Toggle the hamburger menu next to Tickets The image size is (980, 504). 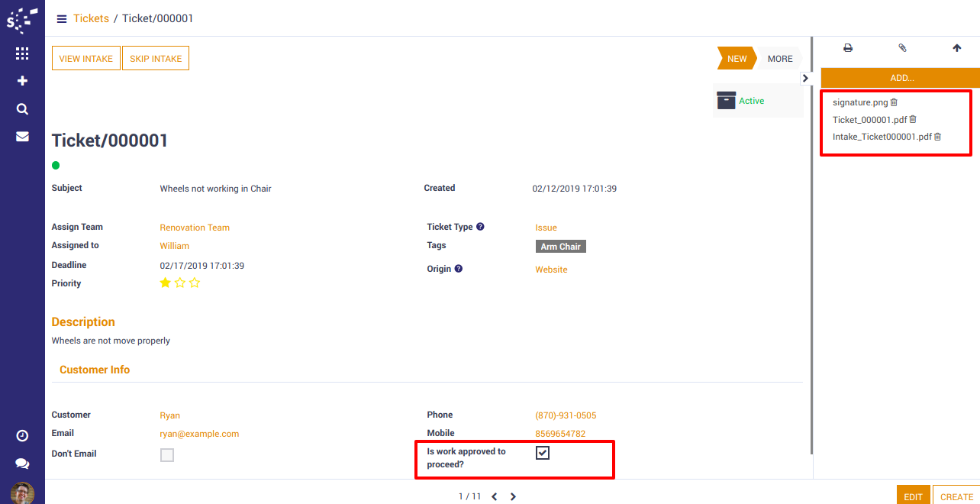click(x=62, y=19)
